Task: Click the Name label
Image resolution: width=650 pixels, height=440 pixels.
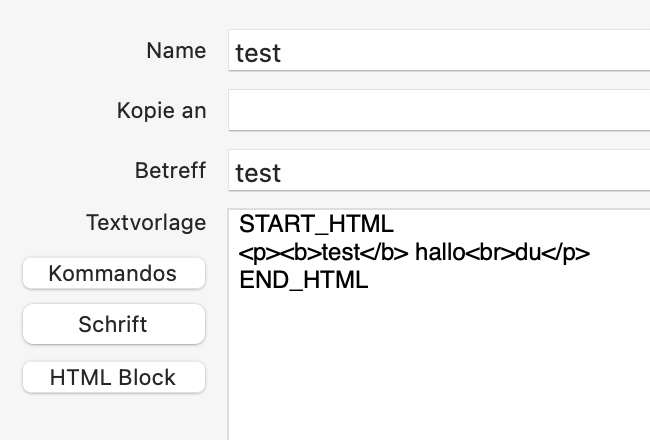Action: (x=176, y=51)
